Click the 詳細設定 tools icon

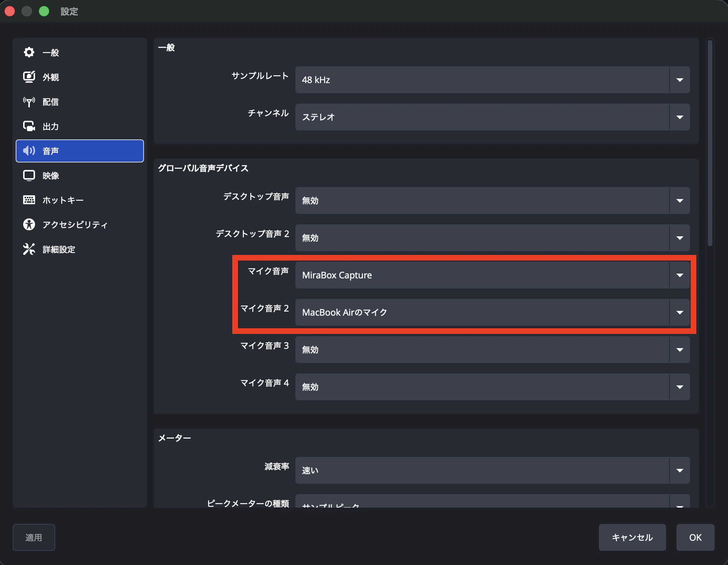point(29,249)
